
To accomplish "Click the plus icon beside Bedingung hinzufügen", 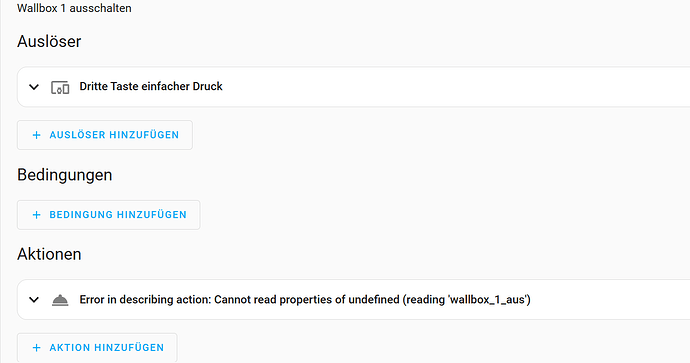I will [x=37, y=215].
